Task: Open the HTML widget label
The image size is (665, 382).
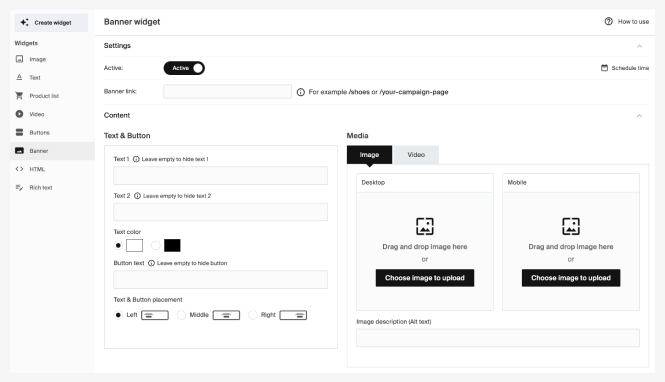Action: (x=37, y=169)
